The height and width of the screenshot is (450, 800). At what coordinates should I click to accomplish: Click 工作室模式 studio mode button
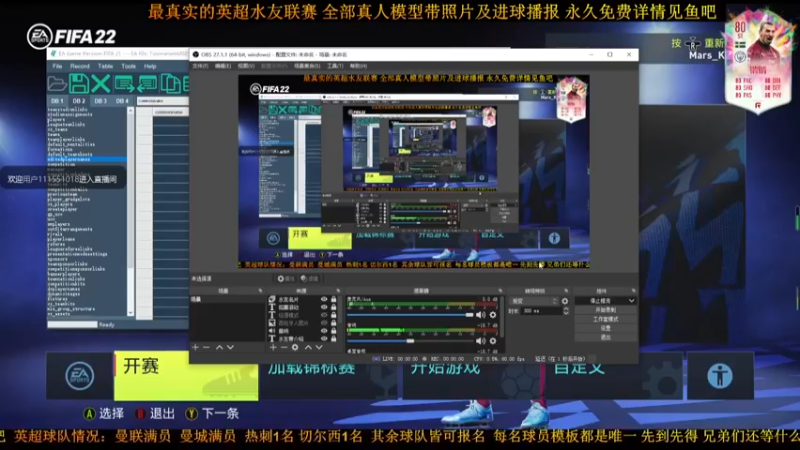click(x=606, y=319)
